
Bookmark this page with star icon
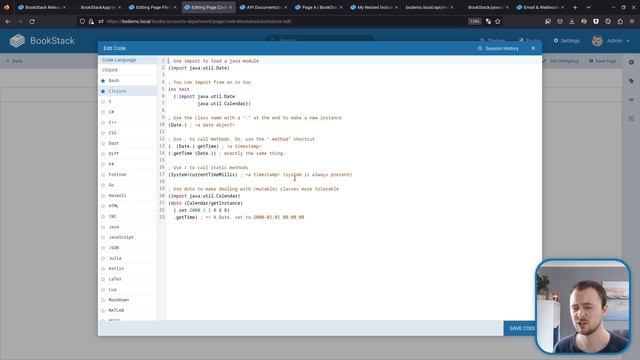[498, 21]
